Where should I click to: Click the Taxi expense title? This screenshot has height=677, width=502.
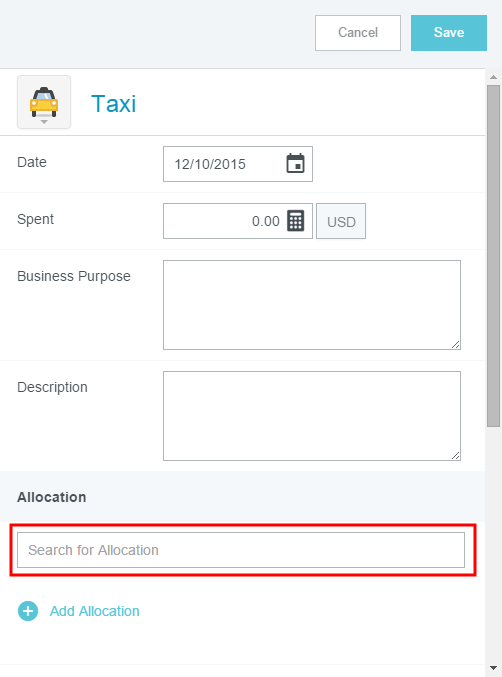pos(114,104)
